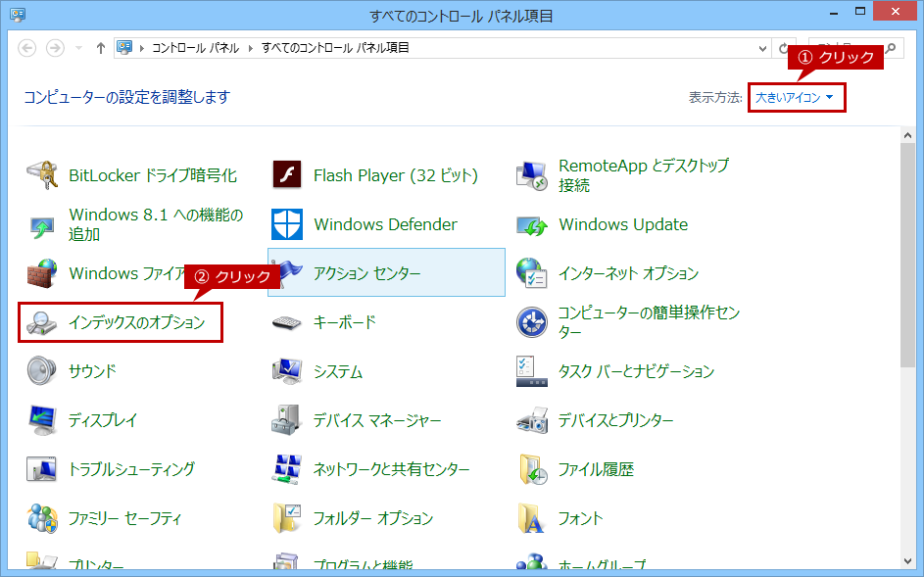The height and width of the screenshot is (577, 924).
Task: Open the Windows Update icon
Action: 532,224
